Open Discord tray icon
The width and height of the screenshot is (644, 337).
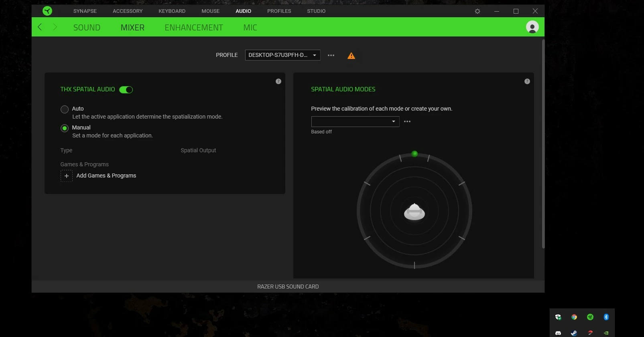point(558,333)
